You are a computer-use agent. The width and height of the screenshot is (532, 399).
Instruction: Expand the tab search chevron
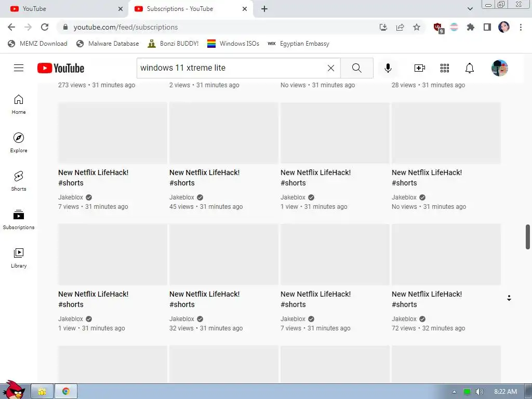point(470,9)
